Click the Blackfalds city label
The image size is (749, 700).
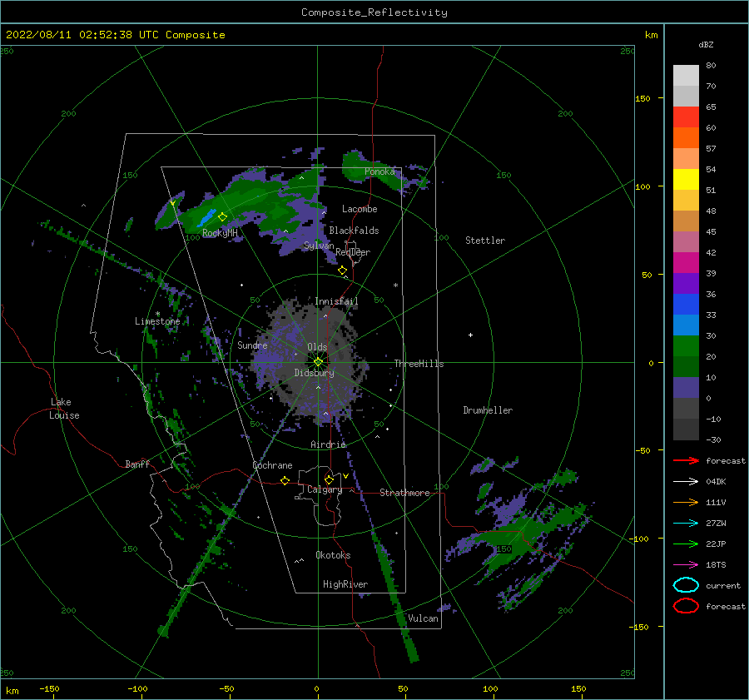354,231
